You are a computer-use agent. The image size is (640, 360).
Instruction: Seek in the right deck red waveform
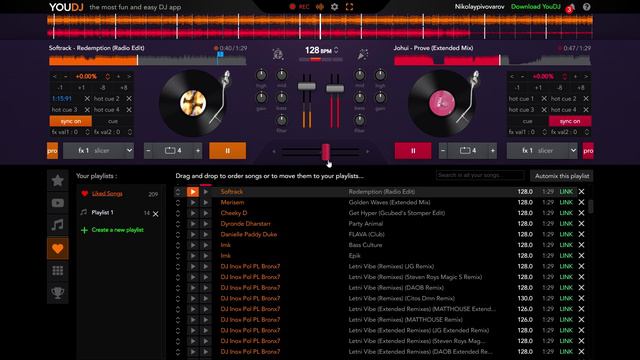click(492, 60)
